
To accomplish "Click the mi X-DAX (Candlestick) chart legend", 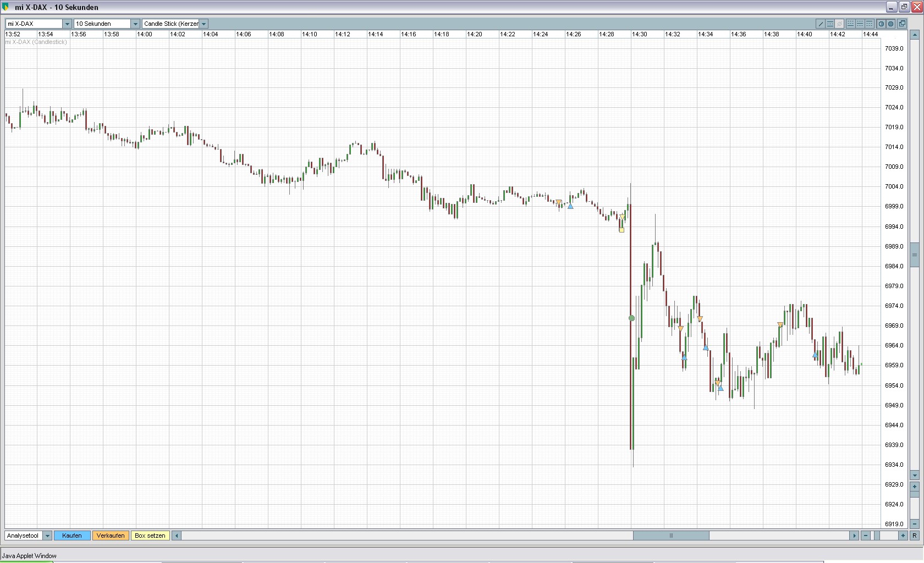I will [x=36, y=42].
